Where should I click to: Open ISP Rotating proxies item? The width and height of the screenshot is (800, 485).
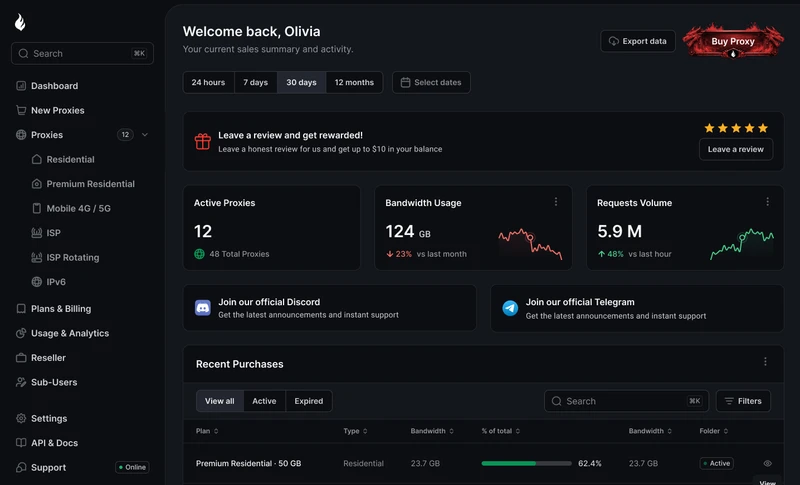(72, 257)
